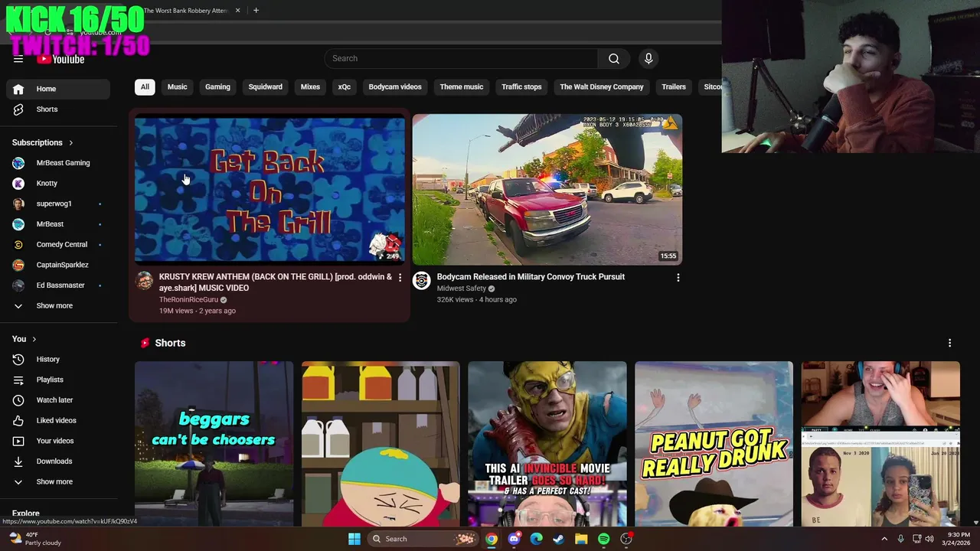Open Steam from the taskbar
980x551 pixels.
[559, 539]
